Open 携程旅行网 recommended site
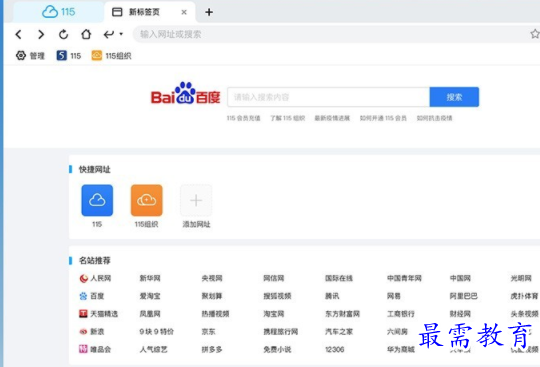540x367 pixels. [x=281, y=332]
